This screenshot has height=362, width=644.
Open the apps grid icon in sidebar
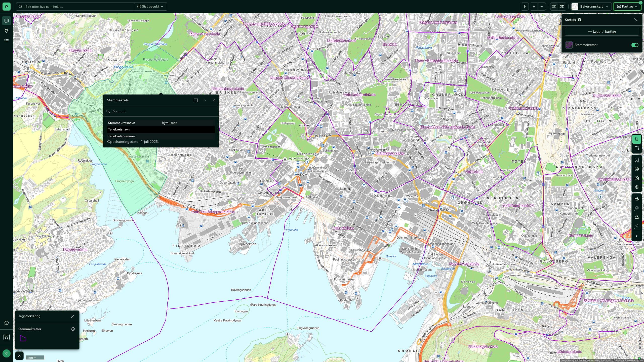pyautogui.click(x=7, y=337)
